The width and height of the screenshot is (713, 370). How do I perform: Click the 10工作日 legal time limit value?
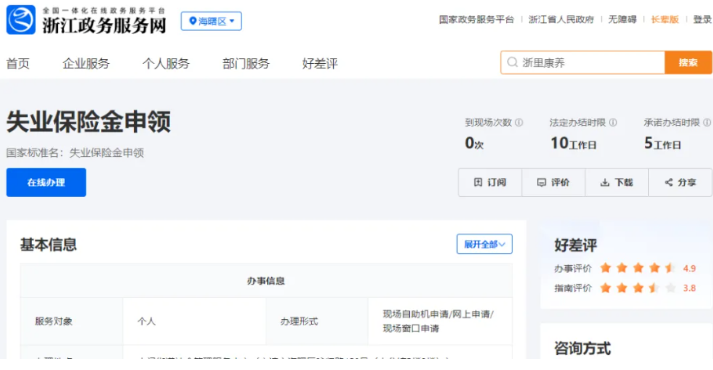click(573, 143)
